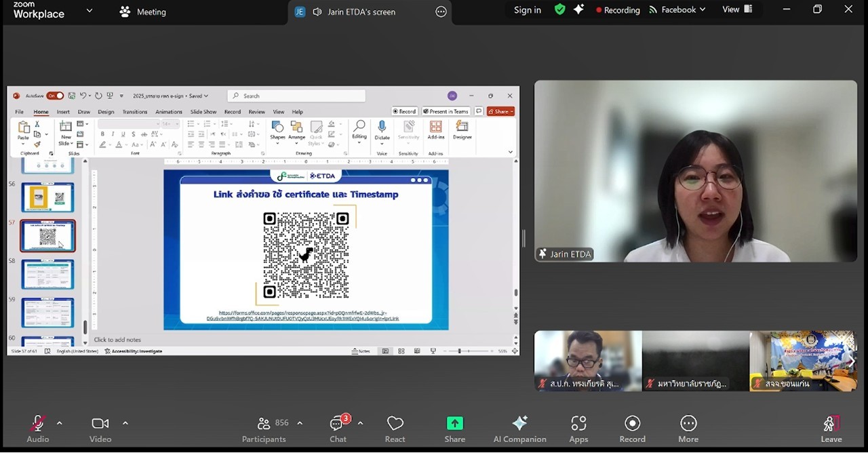Screen dimensions: 868x453
Task: Open the Animations ribbon tab
Action: point(169,112)
